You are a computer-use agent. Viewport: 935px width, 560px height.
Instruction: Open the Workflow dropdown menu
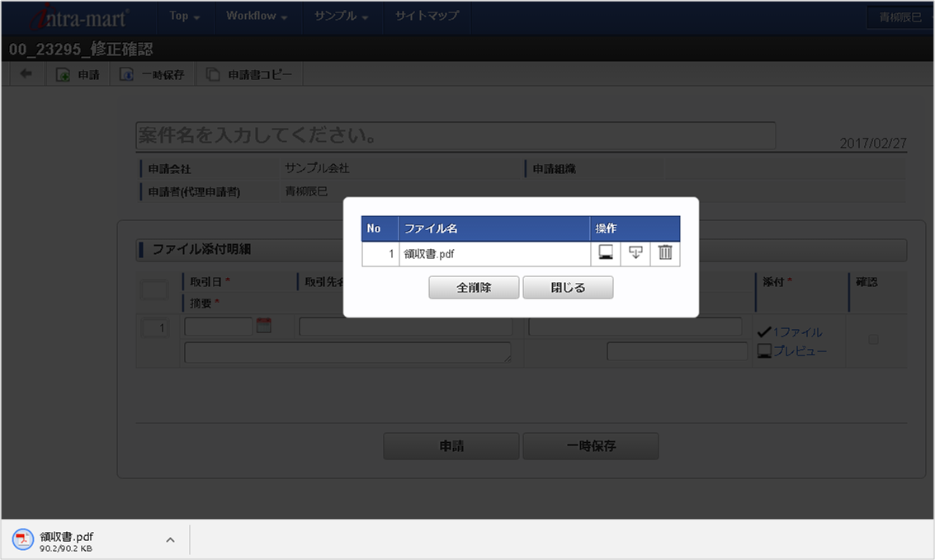[254, 16]
